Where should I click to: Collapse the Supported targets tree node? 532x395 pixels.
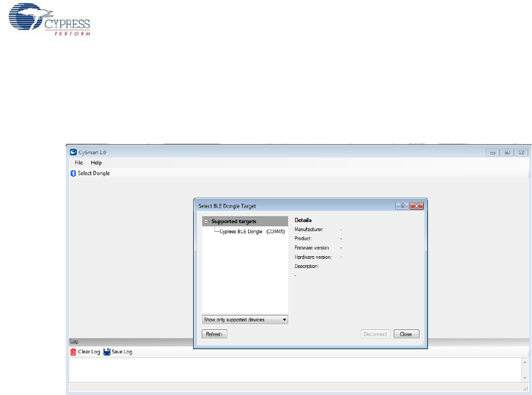click(206, 222)
